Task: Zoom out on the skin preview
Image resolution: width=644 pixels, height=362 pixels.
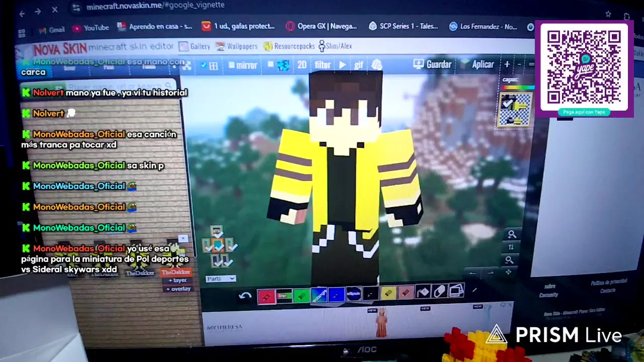Action: [x=510, y=260]
